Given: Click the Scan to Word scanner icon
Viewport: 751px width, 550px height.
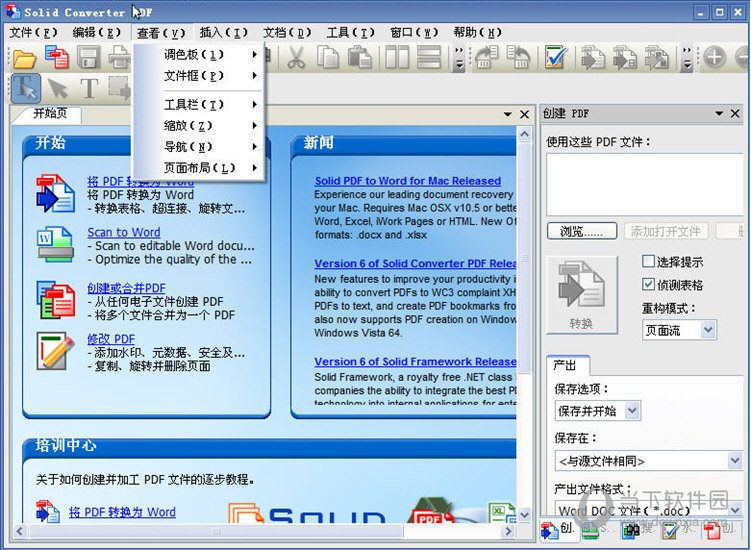Looking at the screenshot, I should point(56,245).
